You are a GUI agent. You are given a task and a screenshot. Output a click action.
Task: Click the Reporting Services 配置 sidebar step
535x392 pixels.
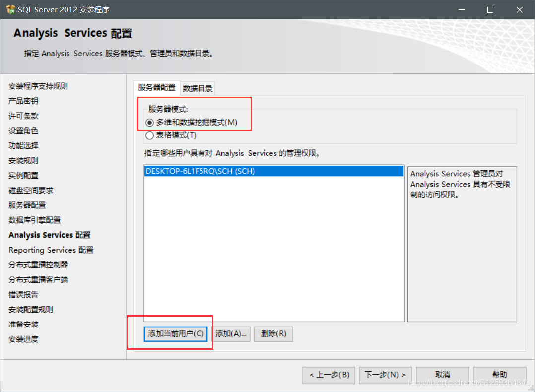point(51,250)
